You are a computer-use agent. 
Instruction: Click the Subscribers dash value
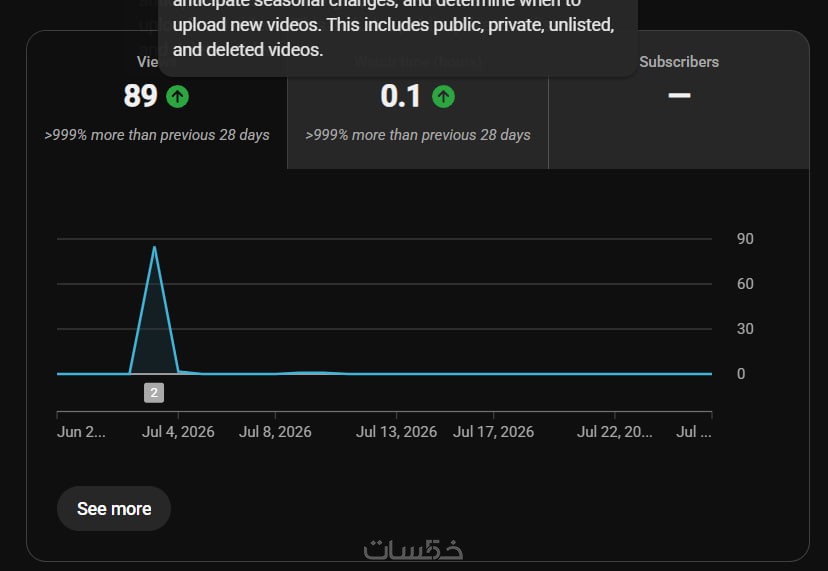679,96
